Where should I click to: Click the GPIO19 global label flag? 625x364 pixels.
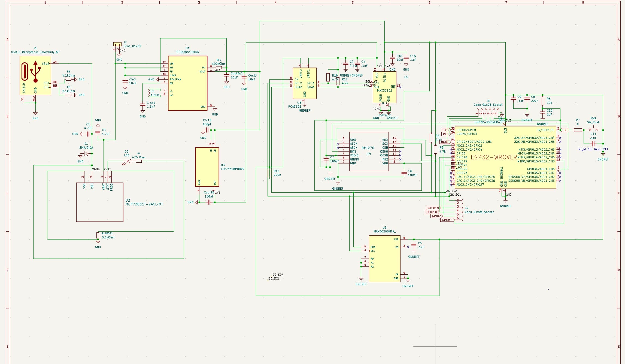[x=434, y=208]
